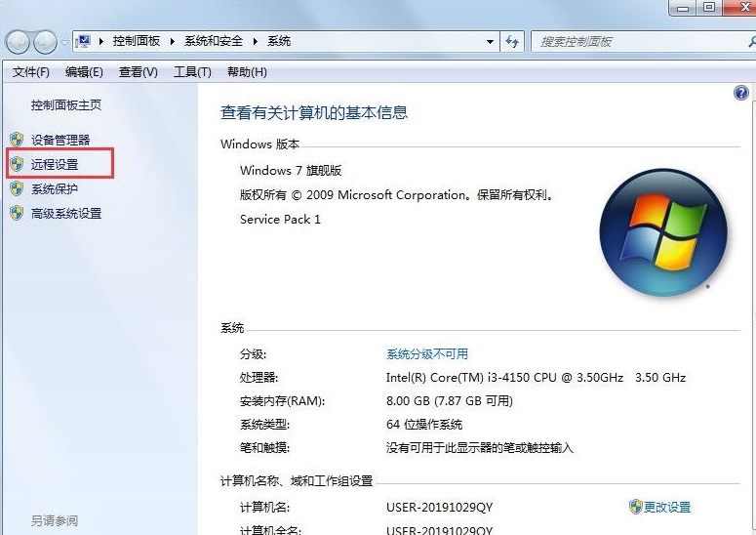
Task: Expand the breadcrumb arrow after 系统和安全
Action: (258, 42)
